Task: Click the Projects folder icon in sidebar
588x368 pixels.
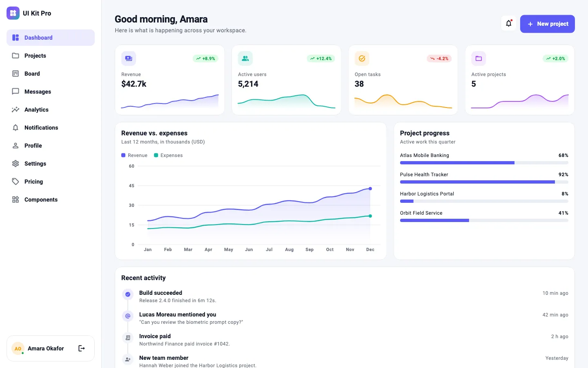Action: [16, 56]
